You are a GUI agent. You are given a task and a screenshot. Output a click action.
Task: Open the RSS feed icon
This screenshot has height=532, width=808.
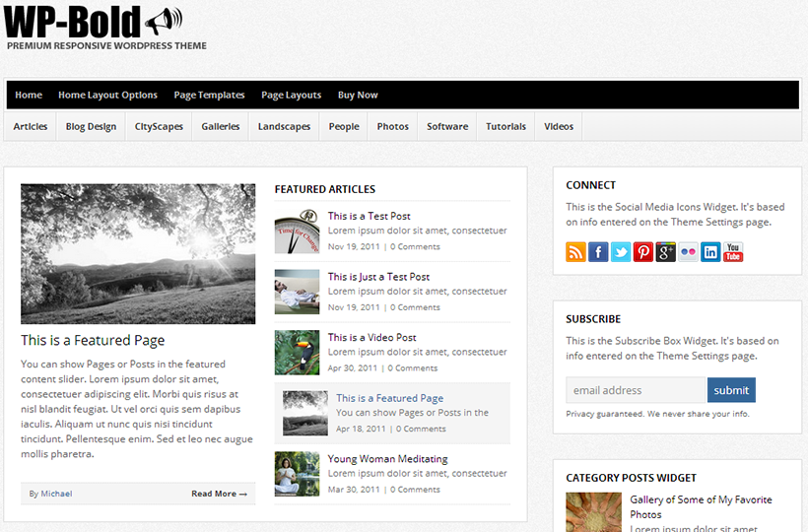[x=575, y=252]
